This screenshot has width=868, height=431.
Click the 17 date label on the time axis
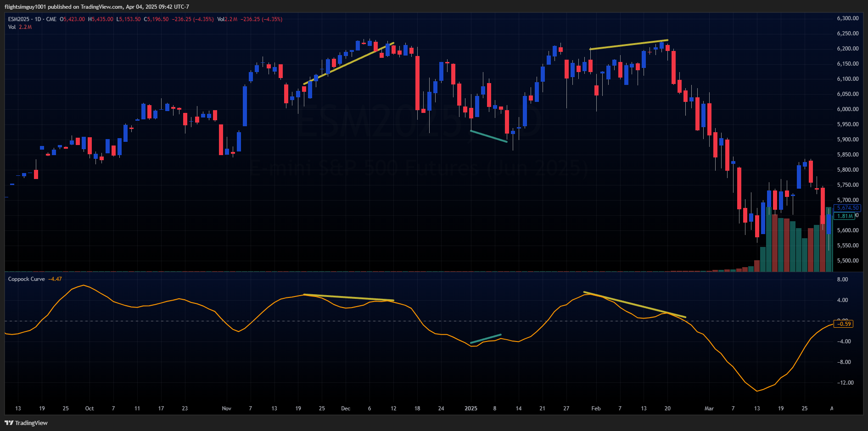pos(161,409)
